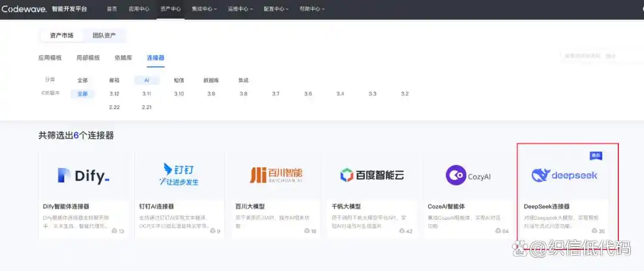
Task: Select IDE version 3.3
Action: (x=373, y=94)
